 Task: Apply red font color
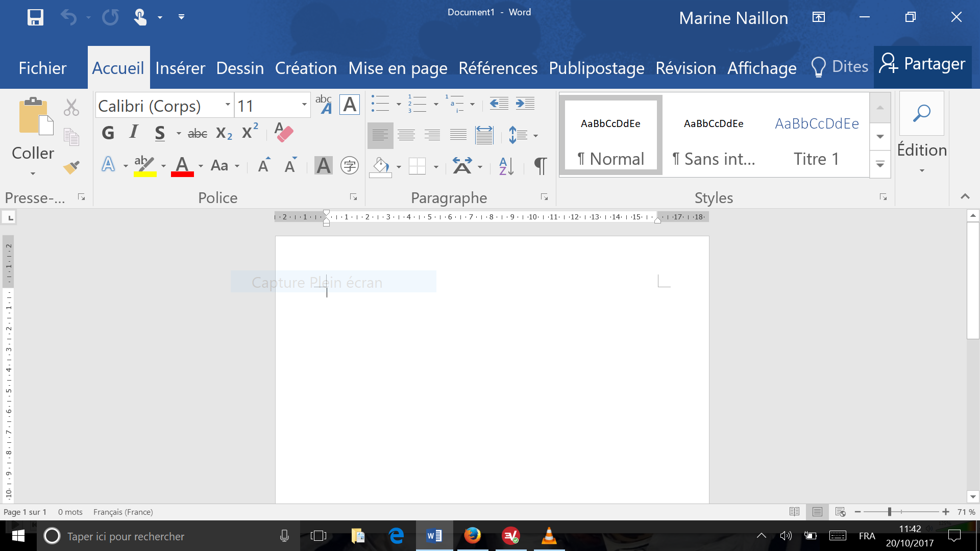182,166
